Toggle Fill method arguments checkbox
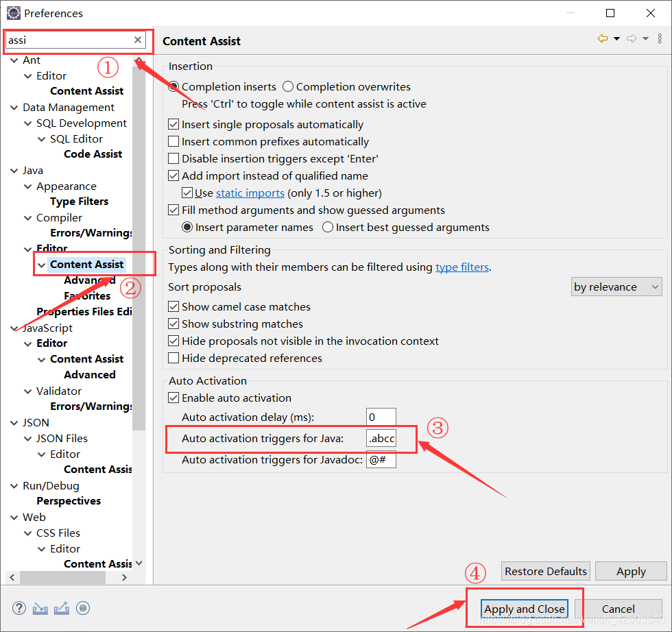 173,210
